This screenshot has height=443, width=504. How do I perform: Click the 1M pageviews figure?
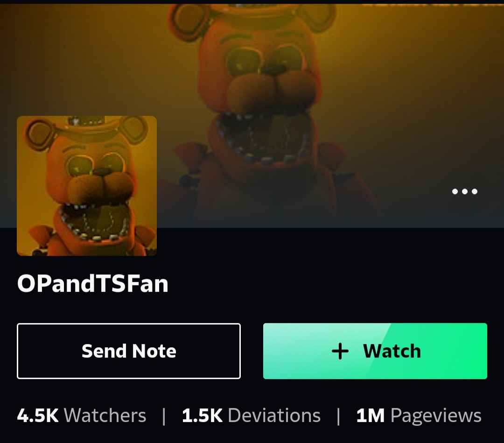370,415
